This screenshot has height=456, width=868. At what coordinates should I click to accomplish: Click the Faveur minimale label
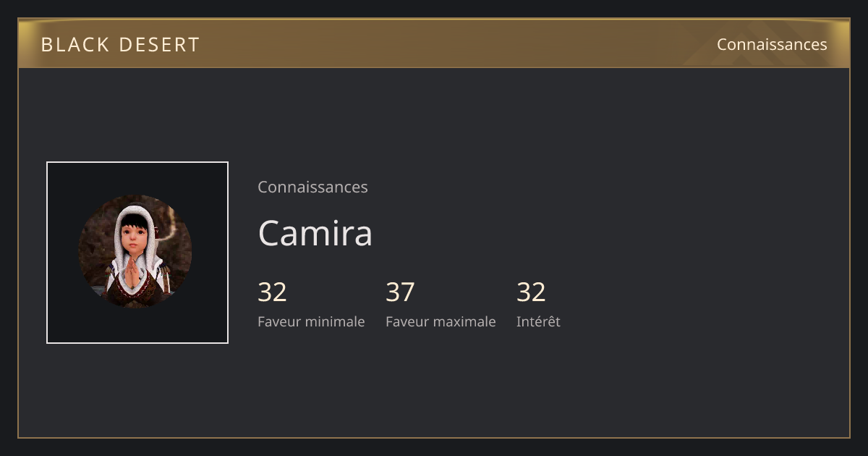click(x=311, y=321)
